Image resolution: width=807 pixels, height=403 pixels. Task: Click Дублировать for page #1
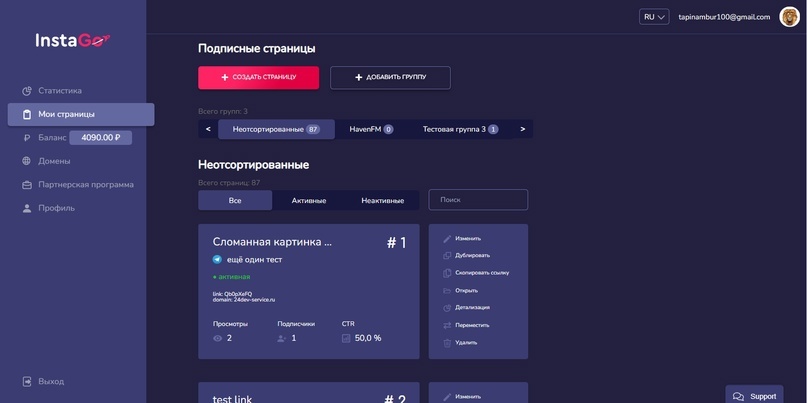(472, 255)
